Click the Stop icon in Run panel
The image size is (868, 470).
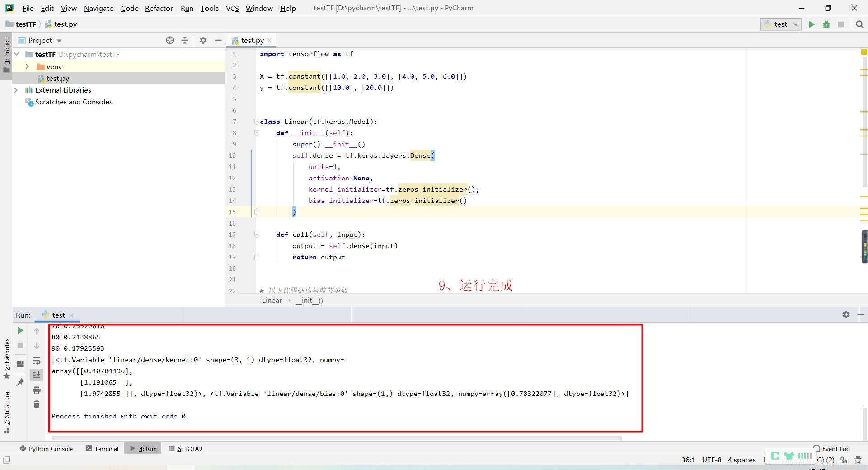20,345
